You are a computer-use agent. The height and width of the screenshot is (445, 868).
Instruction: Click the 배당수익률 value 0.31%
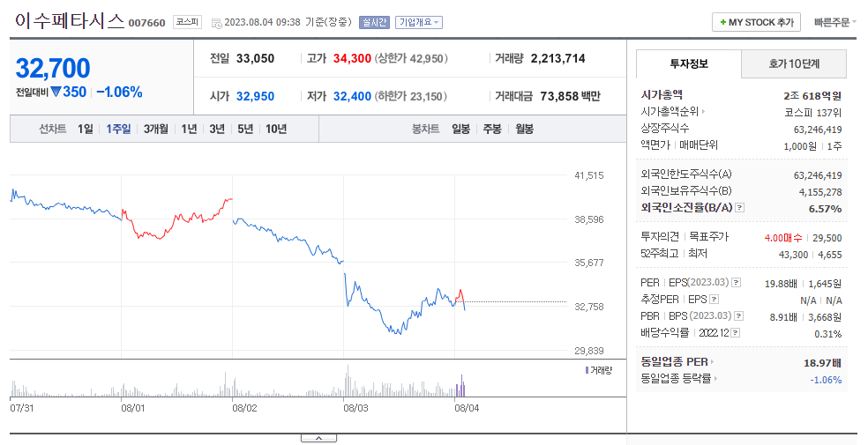click(828, 334)
